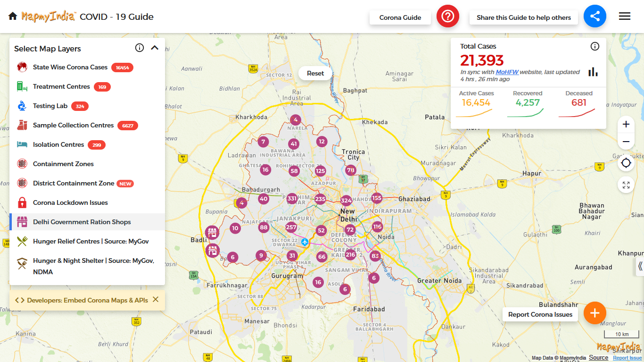Open Developers: Embed Corona Maps & APIs
This screenshot has width=644, height=362.
pos(81,300)
